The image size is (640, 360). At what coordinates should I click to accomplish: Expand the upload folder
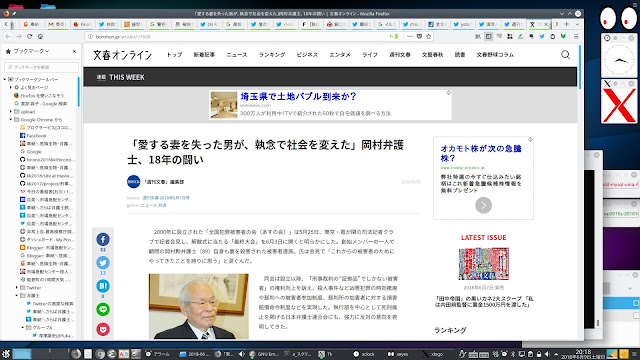click(x=11, y=111)
